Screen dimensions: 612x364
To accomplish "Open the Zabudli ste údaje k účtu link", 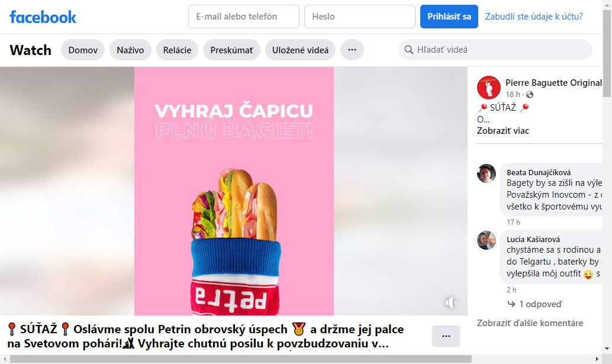I will point(534,17).
